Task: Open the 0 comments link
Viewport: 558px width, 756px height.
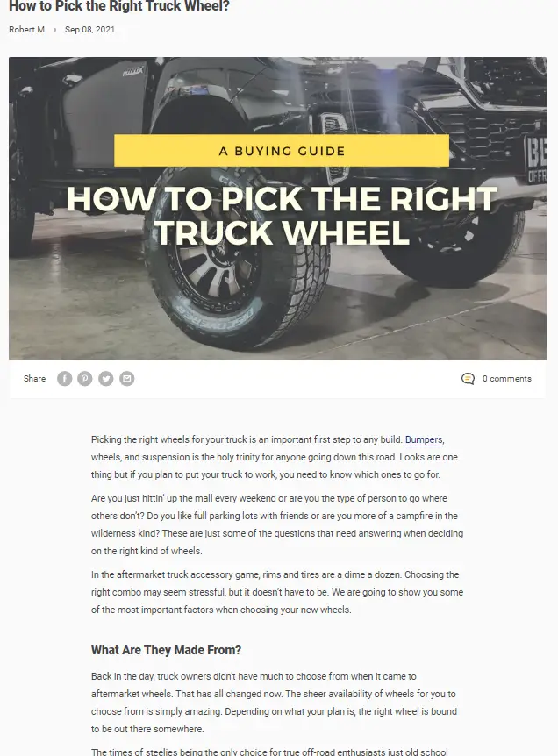Action: [x=507, y=379]
